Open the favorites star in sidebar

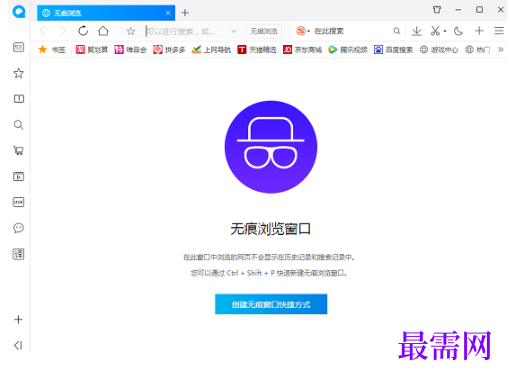19,73
